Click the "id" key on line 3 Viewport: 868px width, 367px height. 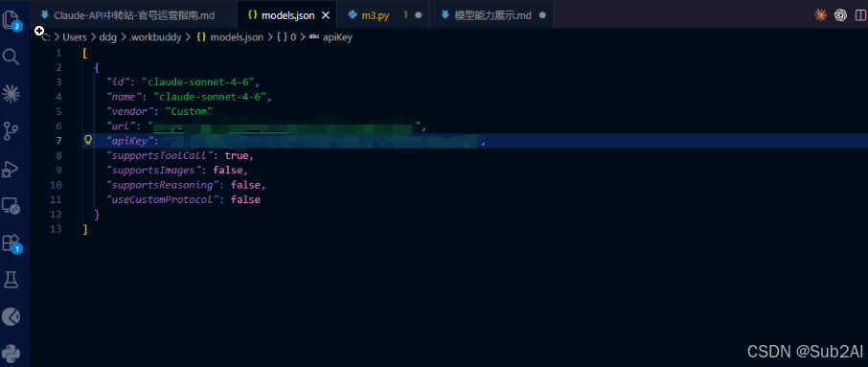tap(120, 81)
